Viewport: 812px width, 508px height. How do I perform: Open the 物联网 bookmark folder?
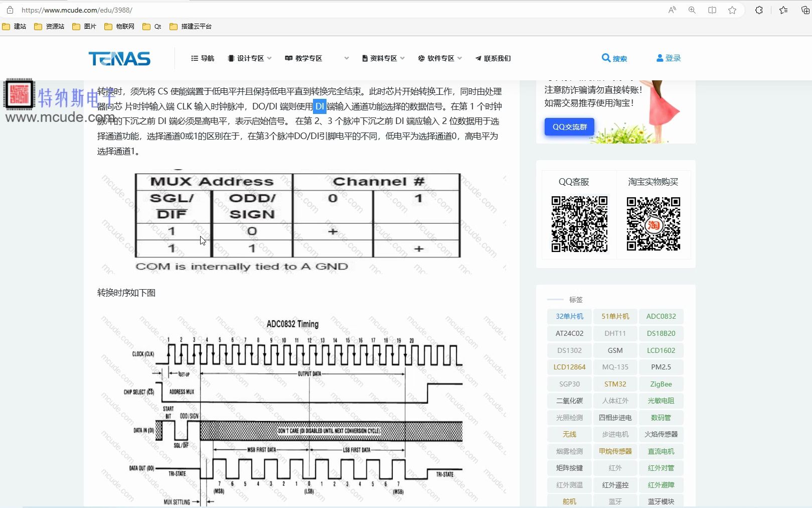[119, 27]
